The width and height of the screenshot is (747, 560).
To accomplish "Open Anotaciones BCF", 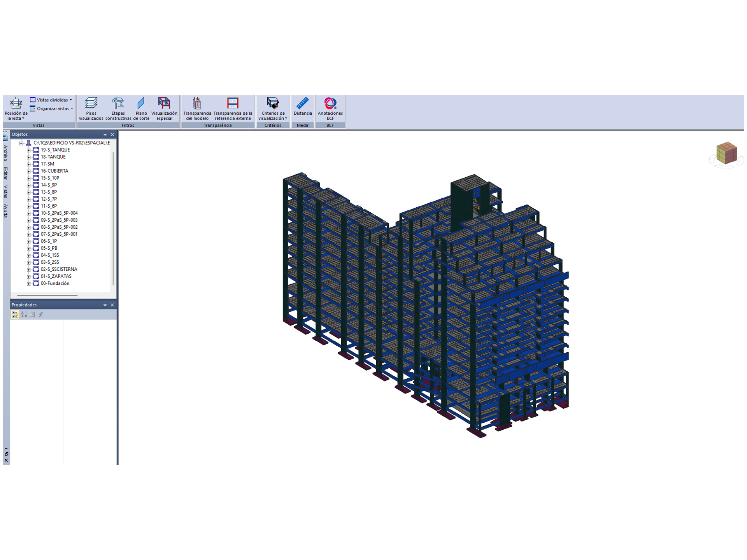I will click(330, 108).
